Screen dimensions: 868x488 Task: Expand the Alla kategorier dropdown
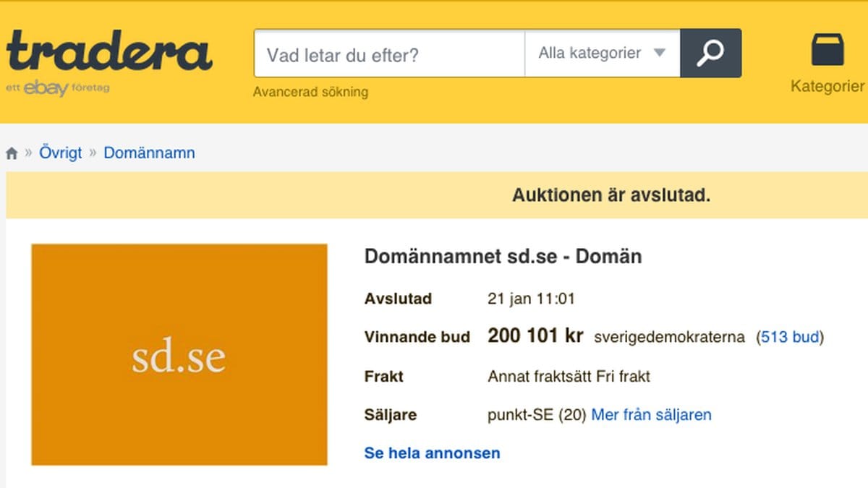click(603, 53)
